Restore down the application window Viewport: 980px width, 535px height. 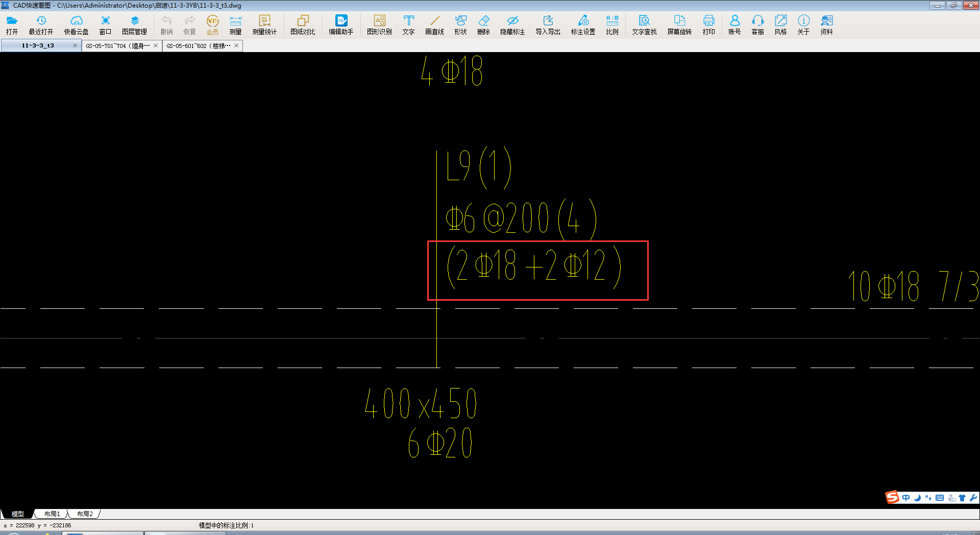[953, 6]
